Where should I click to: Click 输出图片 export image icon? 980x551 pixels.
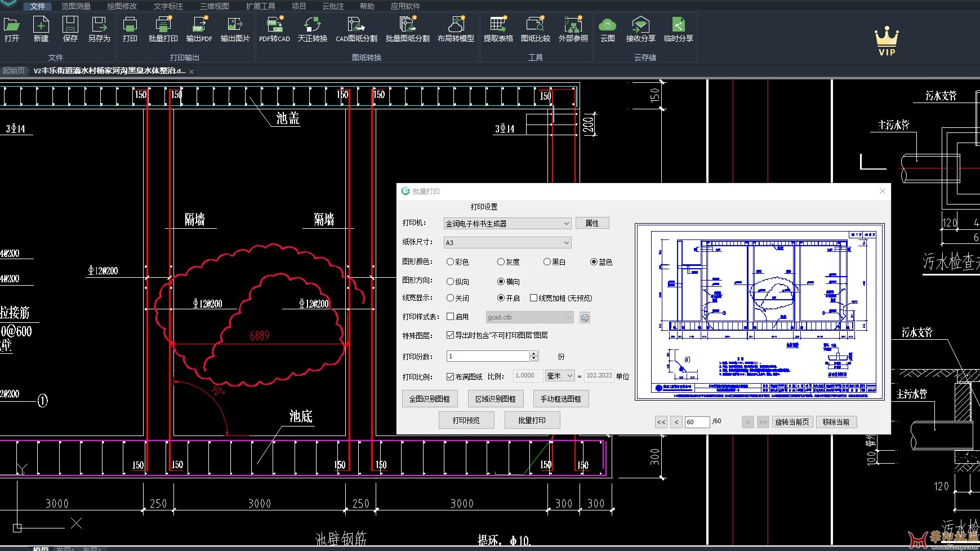235,29
